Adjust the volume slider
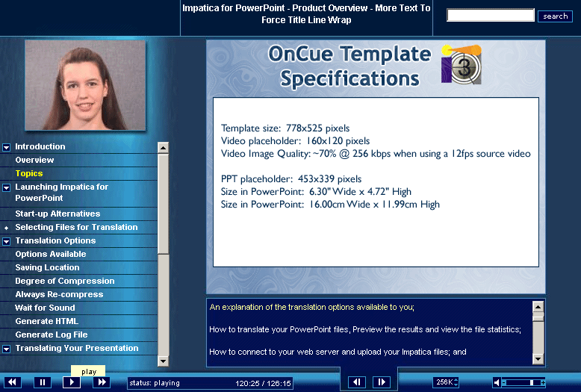The height and width of the screenshot is (392, 581). (532, 382)
